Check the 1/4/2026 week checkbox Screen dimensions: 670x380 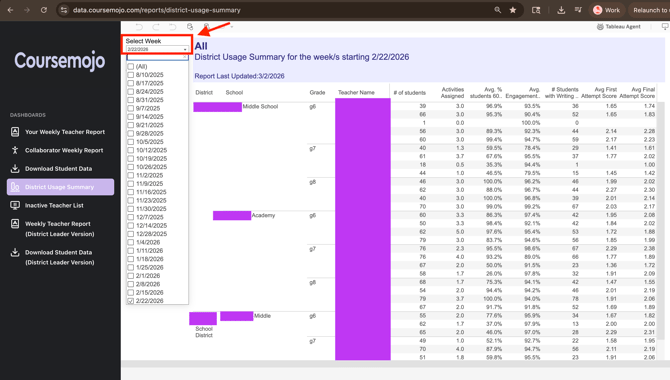(x=131, y=242)
